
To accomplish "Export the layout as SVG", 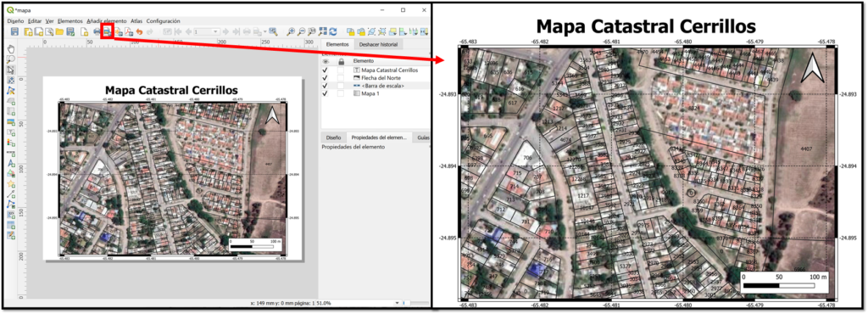I will point(118,31).
